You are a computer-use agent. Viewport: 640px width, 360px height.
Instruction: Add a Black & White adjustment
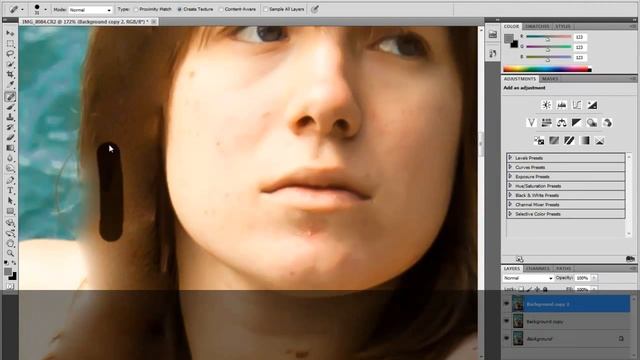point(576,122)
